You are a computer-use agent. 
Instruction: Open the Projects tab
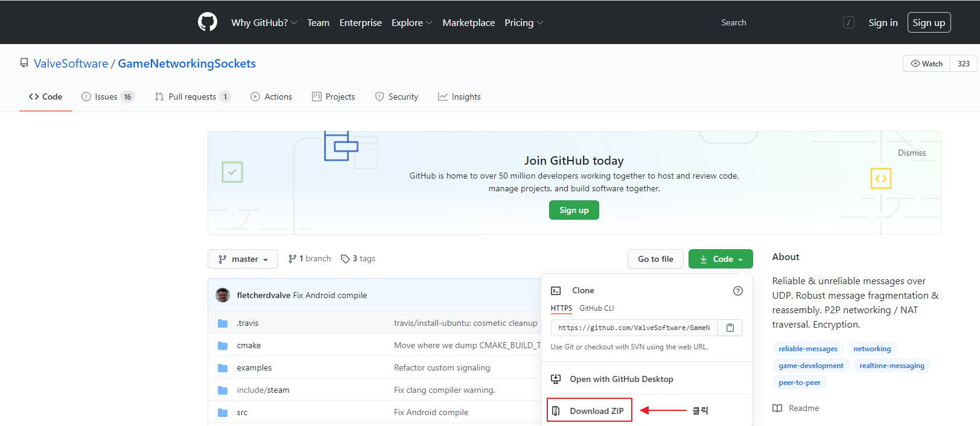point(333,97)
